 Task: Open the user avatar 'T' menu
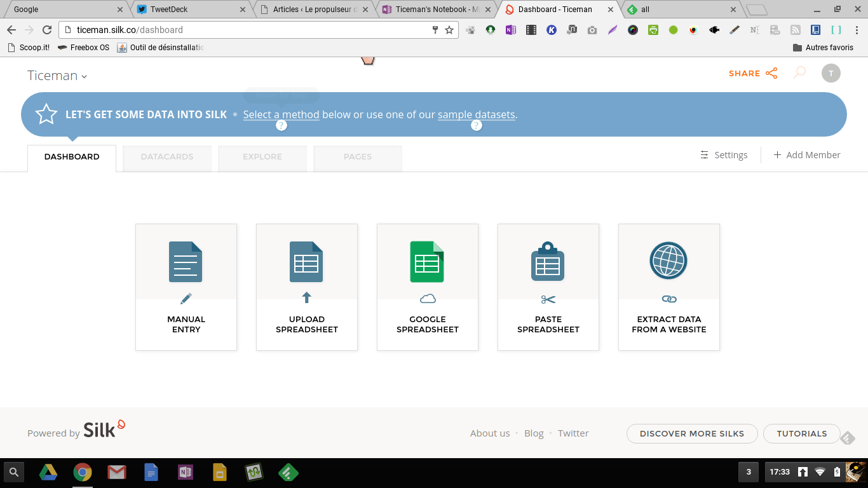coord(831,73)
